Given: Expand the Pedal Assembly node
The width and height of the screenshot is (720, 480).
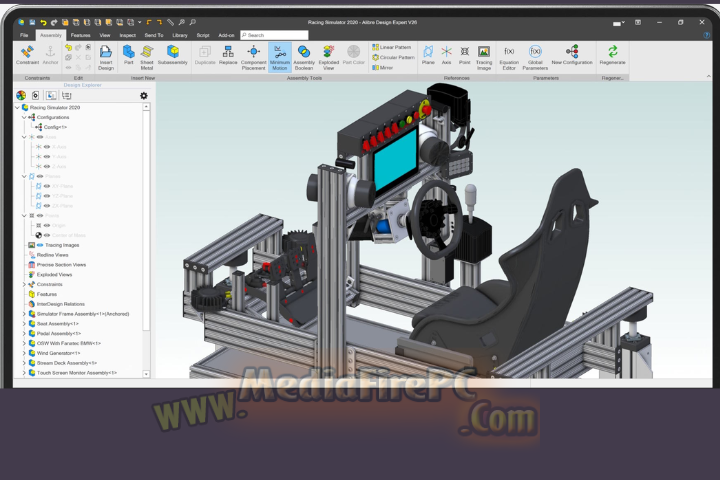Looking at the screenshot, I should tap(24, 333).
